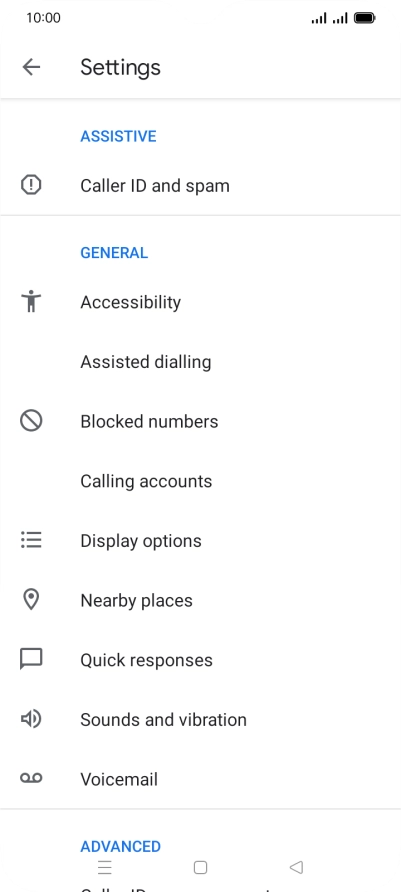Choose Calling accounts
Viewport: 401px width, 892px height.
200,481
